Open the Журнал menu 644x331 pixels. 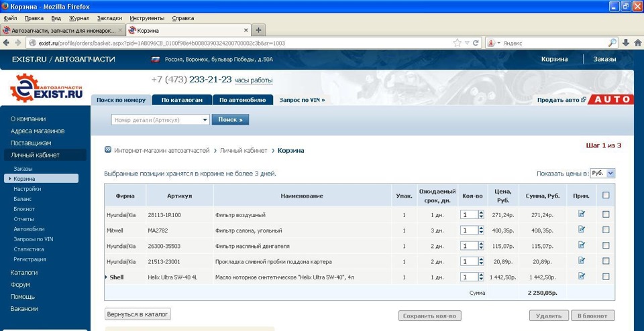click(x=79, y=18)
